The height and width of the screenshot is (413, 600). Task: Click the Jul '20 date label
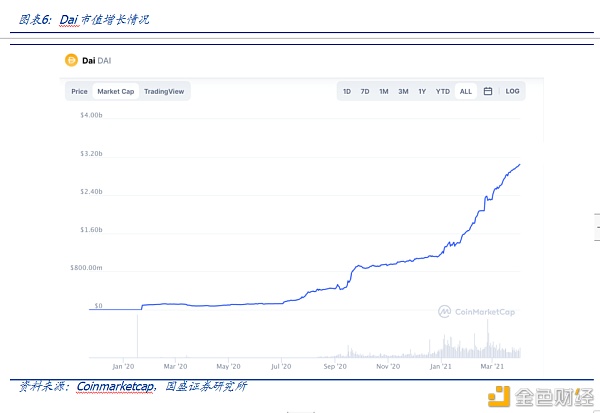pyautogui.click(x=281, y=366)
